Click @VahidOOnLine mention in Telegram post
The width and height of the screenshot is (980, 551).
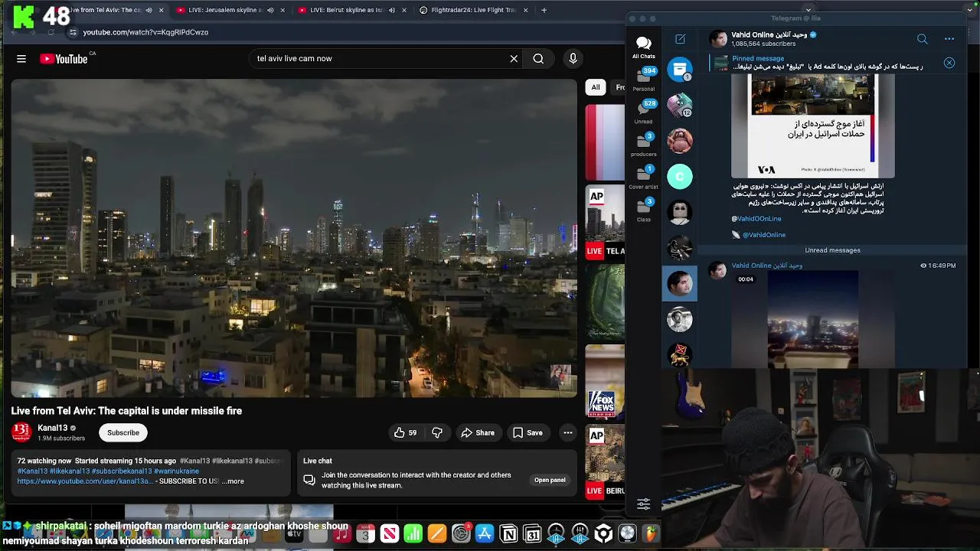pos(756,219)
